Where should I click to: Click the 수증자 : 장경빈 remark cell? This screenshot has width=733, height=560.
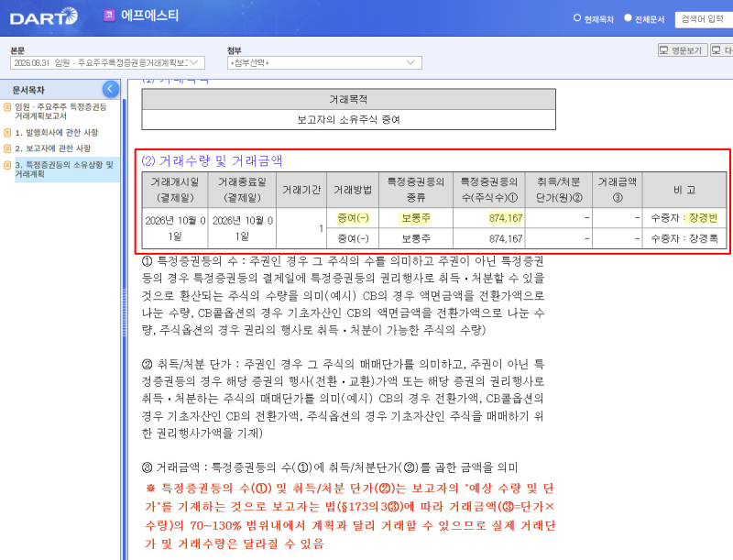[684, 218]
